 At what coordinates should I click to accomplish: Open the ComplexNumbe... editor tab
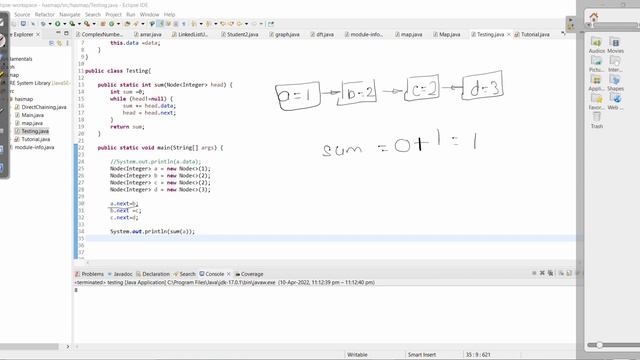pyautogui.click(x=99, y=34)
